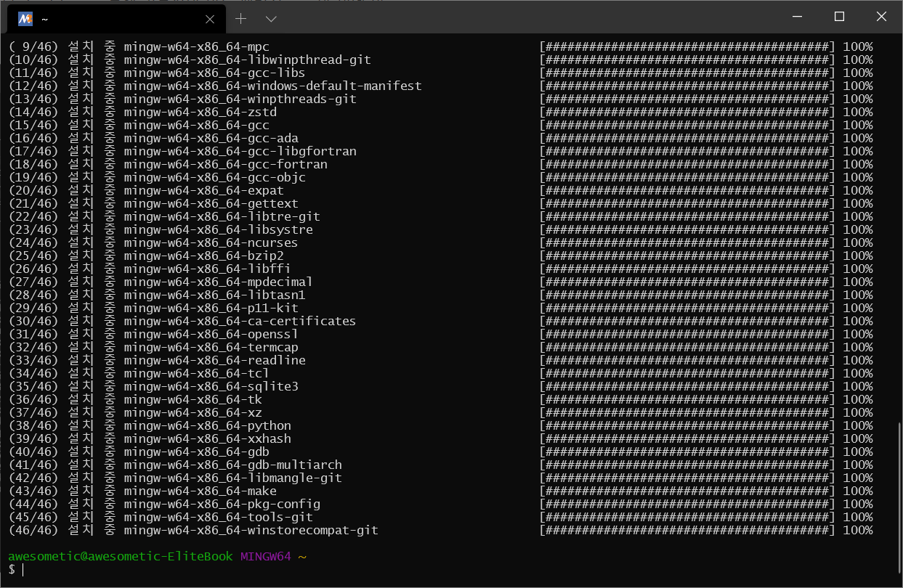
Task: Select the '~' terminal tab
Action: pyautogui.click(x=116, y=19)
